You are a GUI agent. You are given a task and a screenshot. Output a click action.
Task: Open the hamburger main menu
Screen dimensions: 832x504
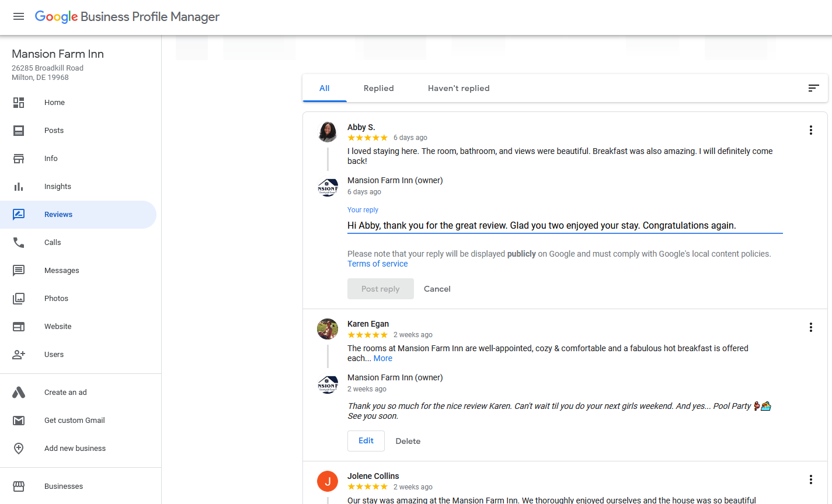pyautogui.click(x=19, y=16)
